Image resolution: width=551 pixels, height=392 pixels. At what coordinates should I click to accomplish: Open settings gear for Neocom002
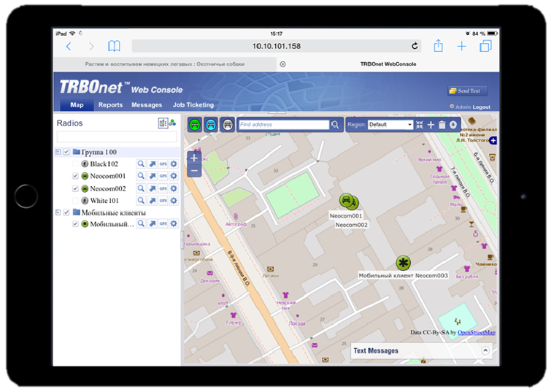174,188
